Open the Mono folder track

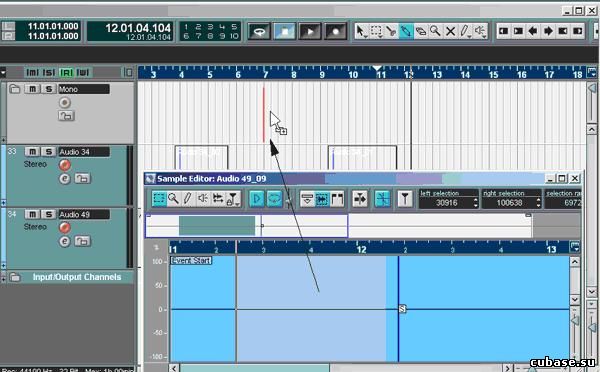pos(15,89)
